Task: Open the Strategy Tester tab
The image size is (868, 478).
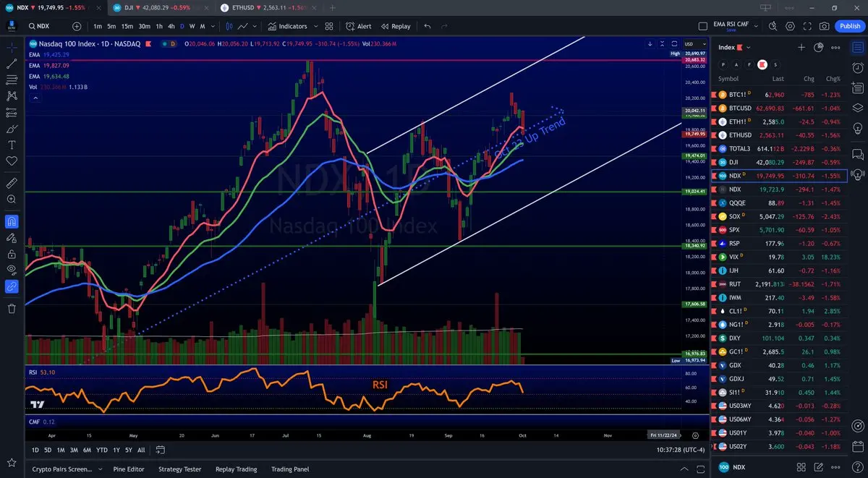Action: [180, 469]
